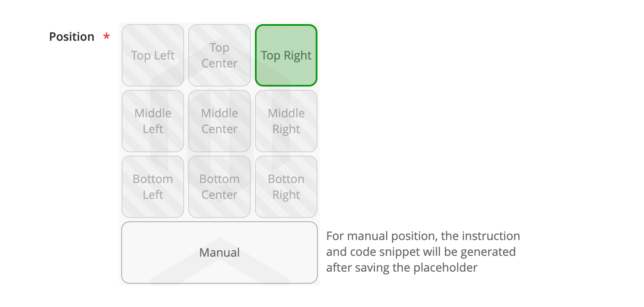The width and height of the screenshot is (644, 307).
Task: Click the highlighted Top Right tile
Action: (x=286, y=55)
